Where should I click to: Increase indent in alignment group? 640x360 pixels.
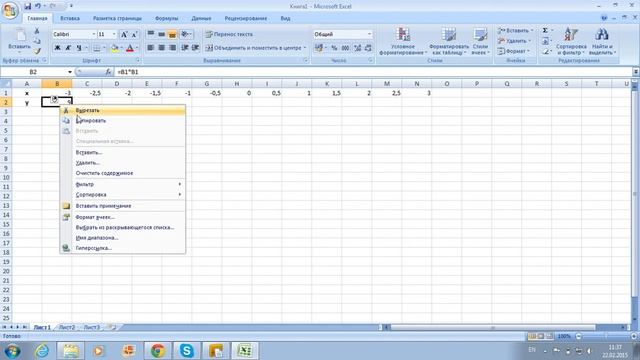tap(196, 48)
